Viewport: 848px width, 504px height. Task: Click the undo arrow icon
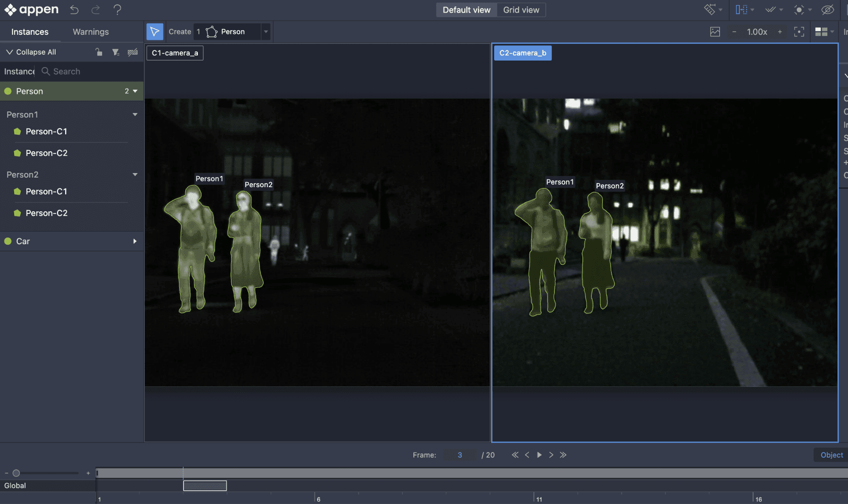coord(74,10)
